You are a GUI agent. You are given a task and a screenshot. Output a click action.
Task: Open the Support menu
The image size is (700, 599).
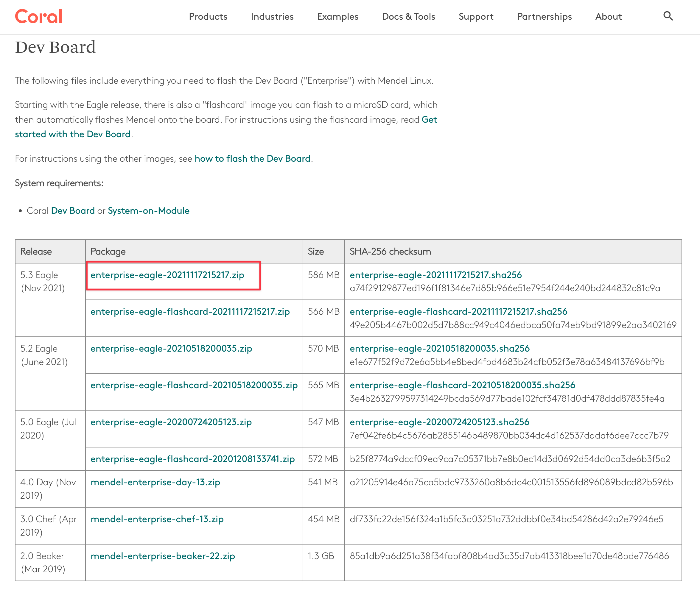click(x=476, y=17)
